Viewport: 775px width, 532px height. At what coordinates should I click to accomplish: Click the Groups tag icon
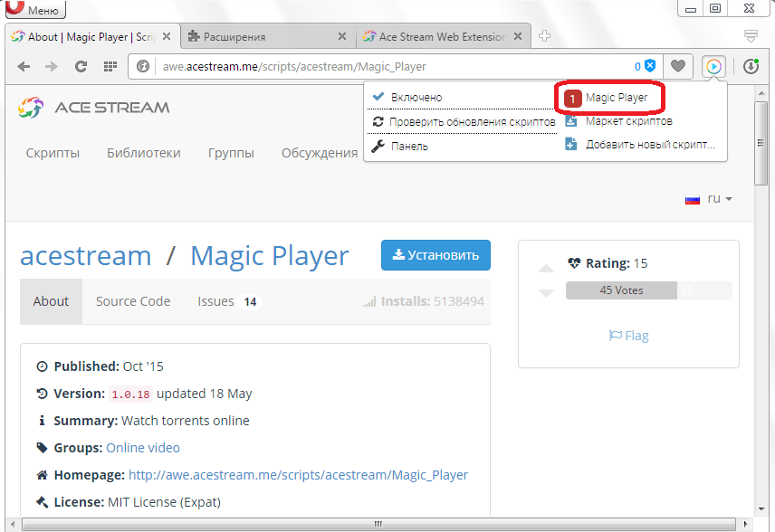(x=42, y=448)
